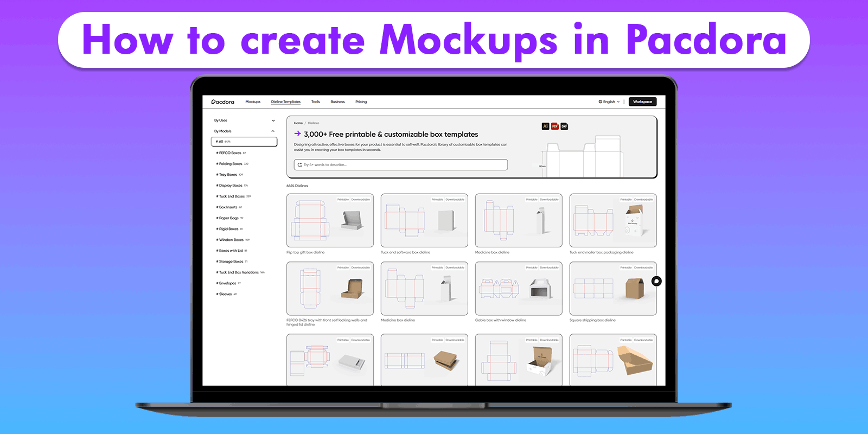
Task: Click the Gable box with window dieline title
Action: click(501, 320)
